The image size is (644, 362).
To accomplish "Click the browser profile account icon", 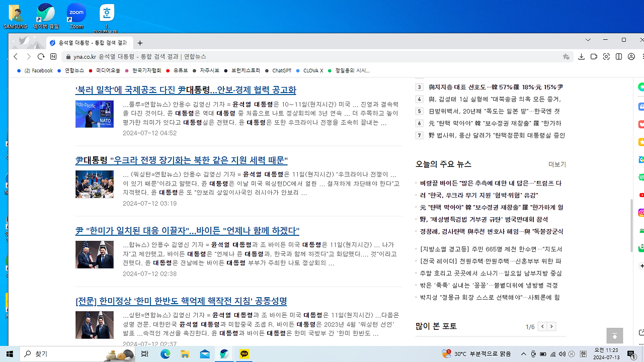I will pyautogui.click(x=631, y=57).
